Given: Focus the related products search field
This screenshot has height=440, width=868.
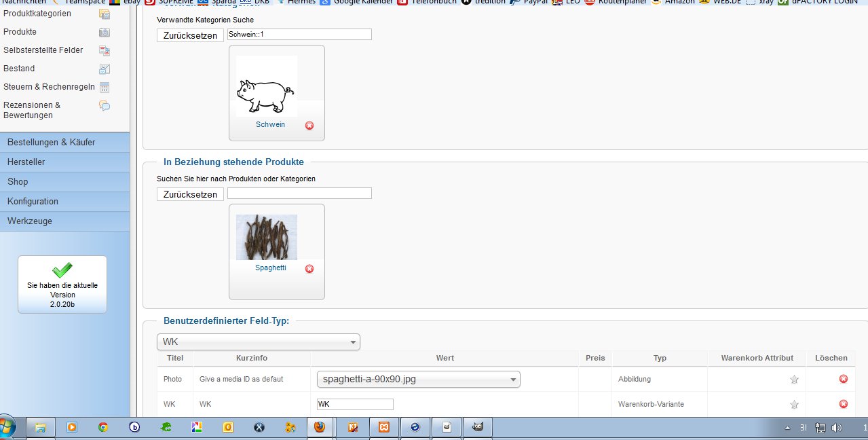Looking at the screenshot, I should 299,194.
